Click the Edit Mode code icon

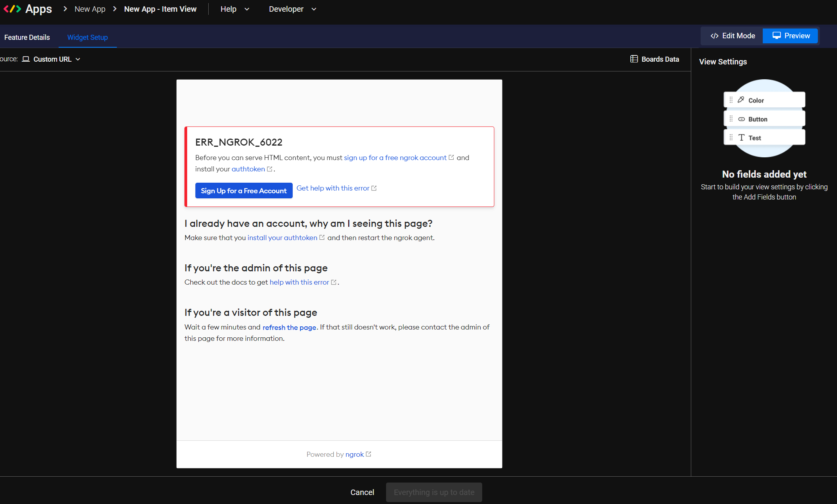click(714, 36)
